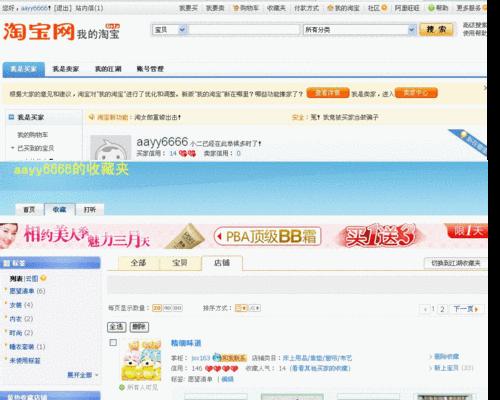The width and height of the screenshot is (500, 400).
Task: Tick the checkbox beside the favorited shop
Action: point(113,342)
